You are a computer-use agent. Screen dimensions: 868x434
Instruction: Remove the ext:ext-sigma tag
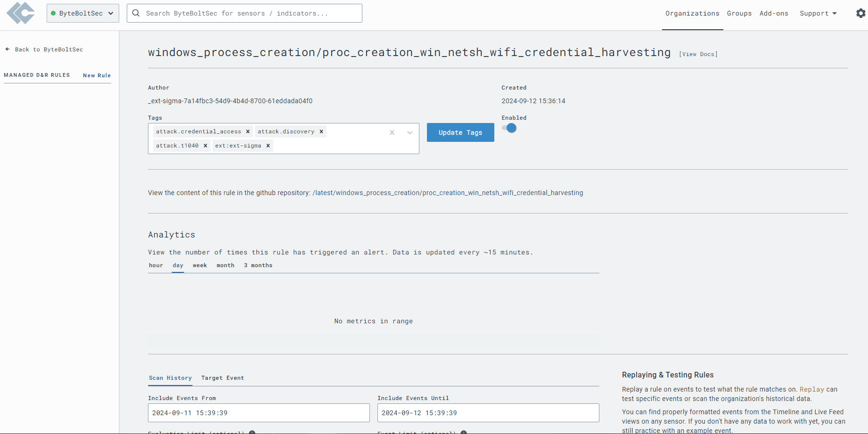coord(268,146)
